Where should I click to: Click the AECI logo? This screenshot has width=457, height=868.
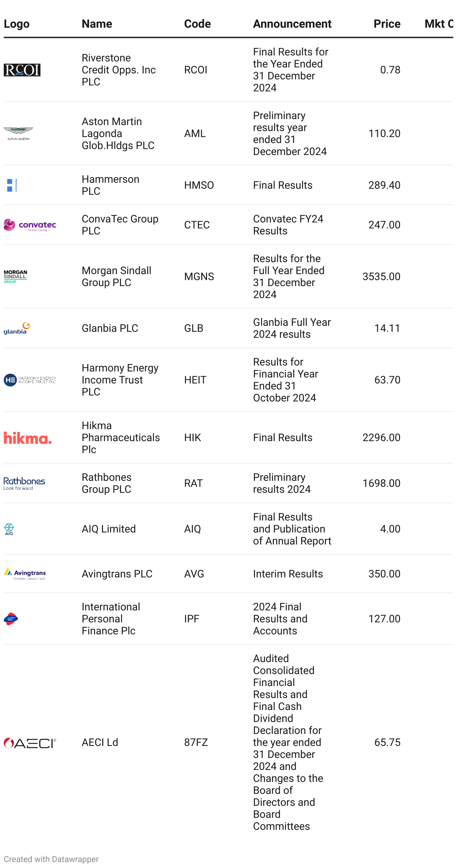point(30,743)
